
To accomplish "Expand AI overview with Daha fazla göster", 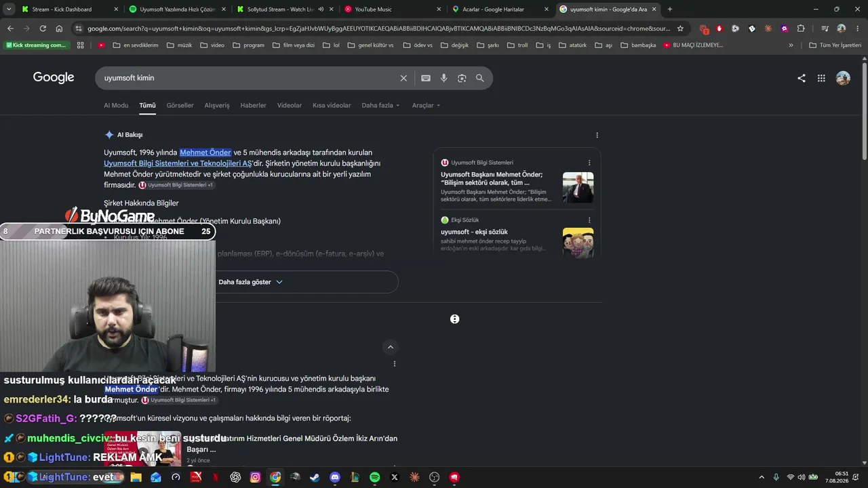I will coord(250,282).
